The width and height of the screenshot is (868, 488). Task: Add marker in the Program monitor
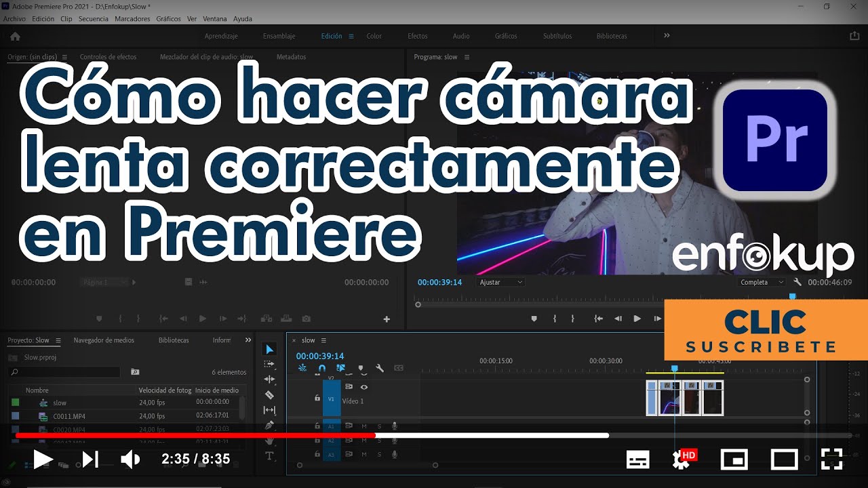tap(534, 319)
